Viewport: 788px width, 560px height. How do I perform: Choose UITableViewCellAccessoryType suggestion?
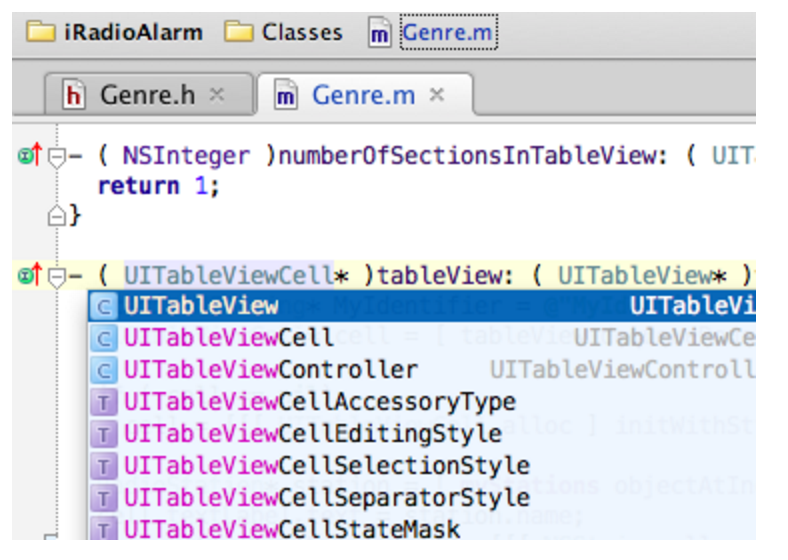[422, 402]
